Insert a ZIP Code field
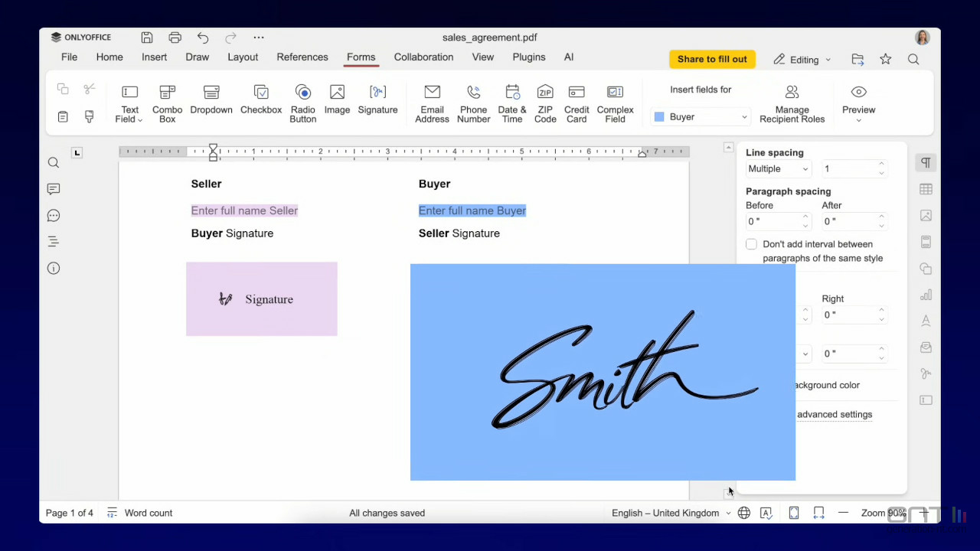The height and width of the screenshot is (551, 980). [x=545, y=102]
